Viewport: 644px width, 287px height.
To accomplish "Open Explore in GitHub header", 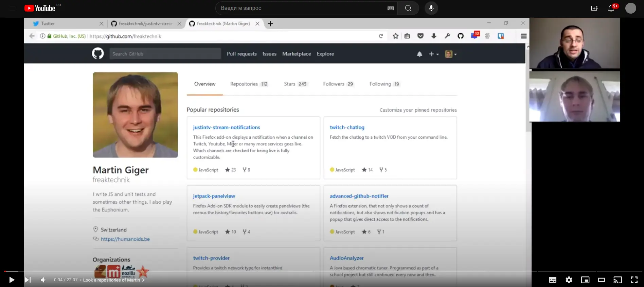I will tap(325, 54).
